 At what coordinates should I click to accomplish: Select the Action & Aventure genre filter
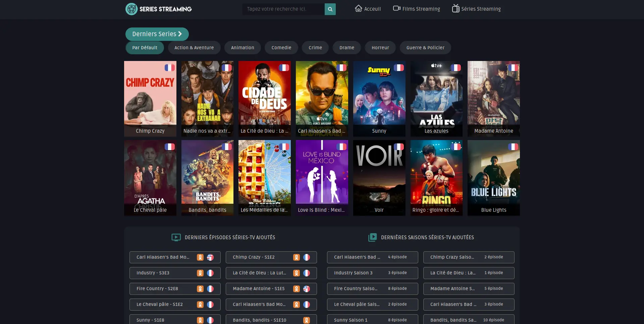pyautogui.click(x=194, y=48)
